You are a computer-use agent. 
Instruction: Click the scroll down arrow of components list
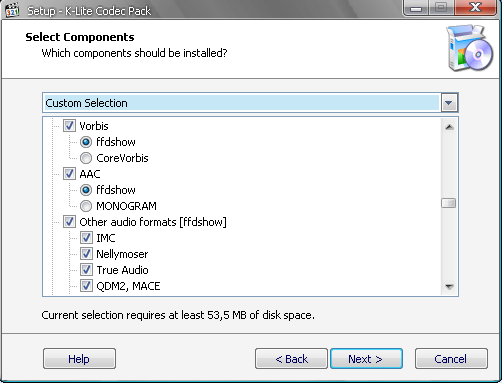coord(449,286)
